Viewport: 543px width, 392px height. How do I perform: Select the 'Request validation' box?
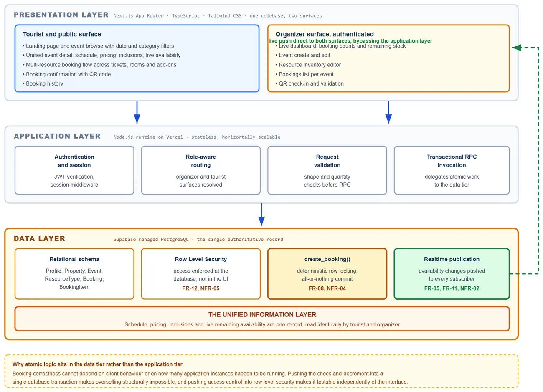(x=327, y=170)
